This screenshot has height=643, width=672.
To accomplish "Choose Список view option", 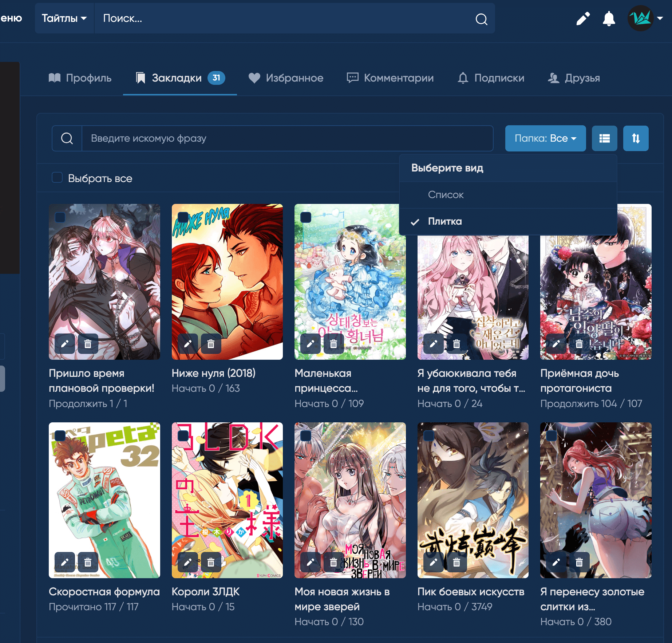I will pos(508,195).
